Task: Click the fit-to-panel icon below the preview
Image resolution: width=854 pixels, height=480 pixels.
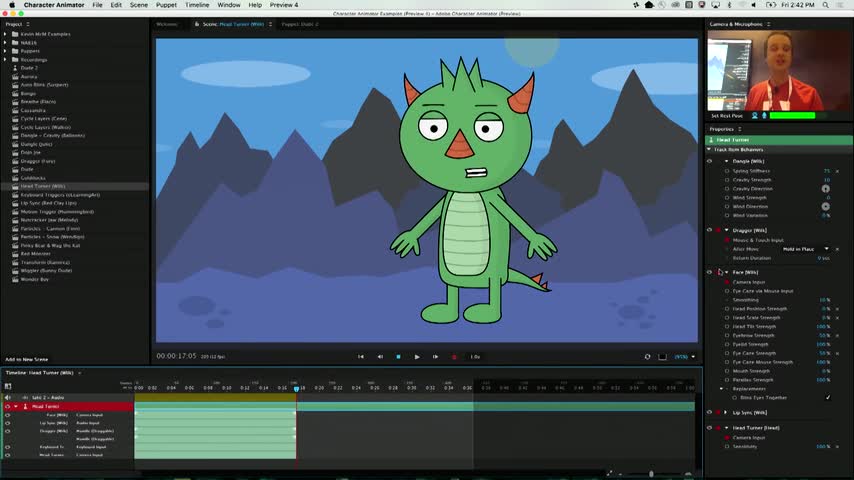Action: (662, 357)
